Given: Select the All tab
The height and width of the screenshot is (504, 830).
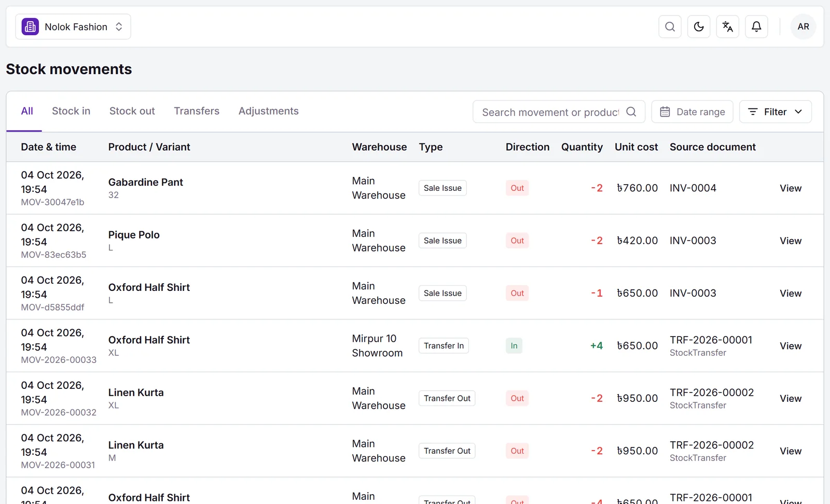Looking at the screenshot, I should point(27,111).
